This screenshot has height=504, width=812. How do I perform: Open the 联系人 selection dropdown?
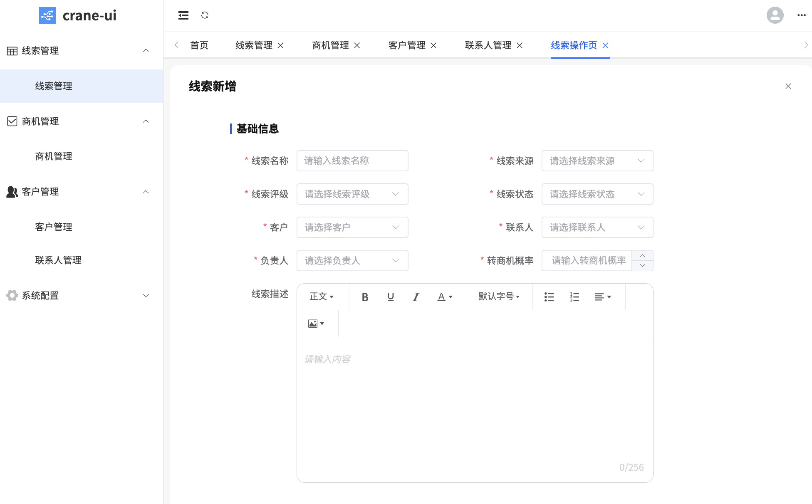coord(597,227)
